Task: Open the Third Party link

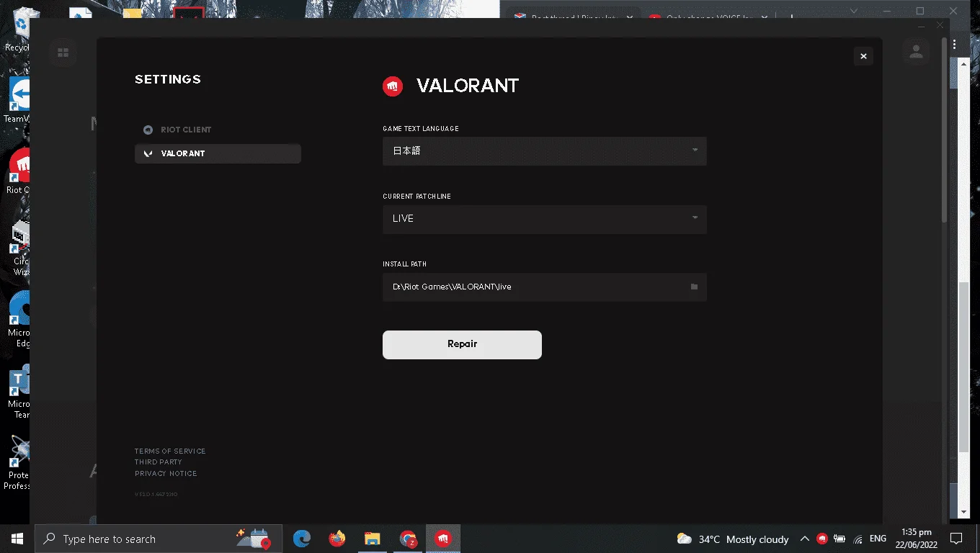Action: [x=159, y=462]
